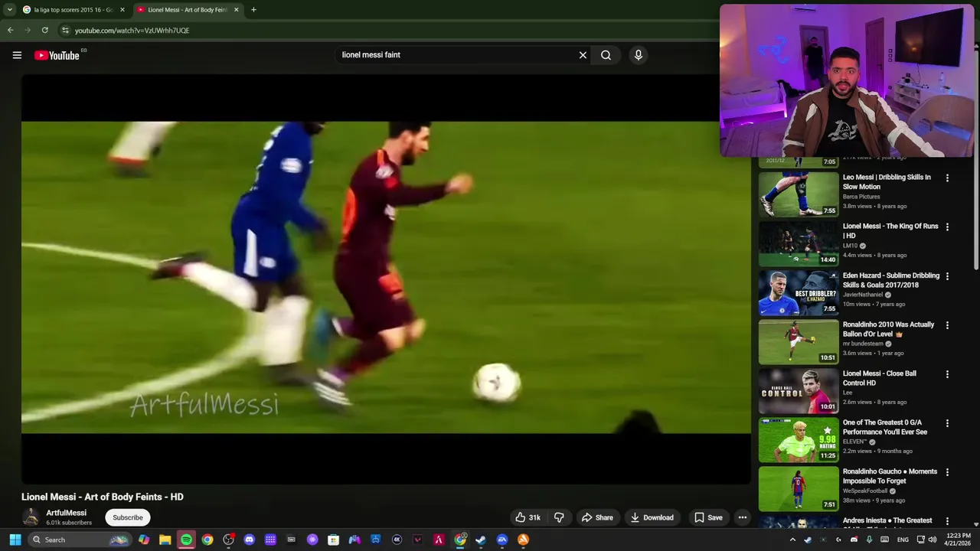The height and width of the screenshot is (551, 980).
Task: Open options for Greatest 0 G/A Performance video
Action: (947, 422)
